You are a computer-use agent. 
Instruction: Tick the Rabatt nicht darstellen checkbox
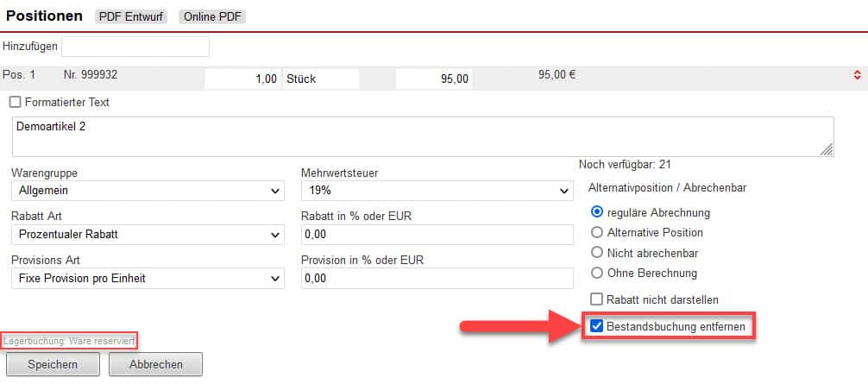pyautogui.click(x=596, y=299)
